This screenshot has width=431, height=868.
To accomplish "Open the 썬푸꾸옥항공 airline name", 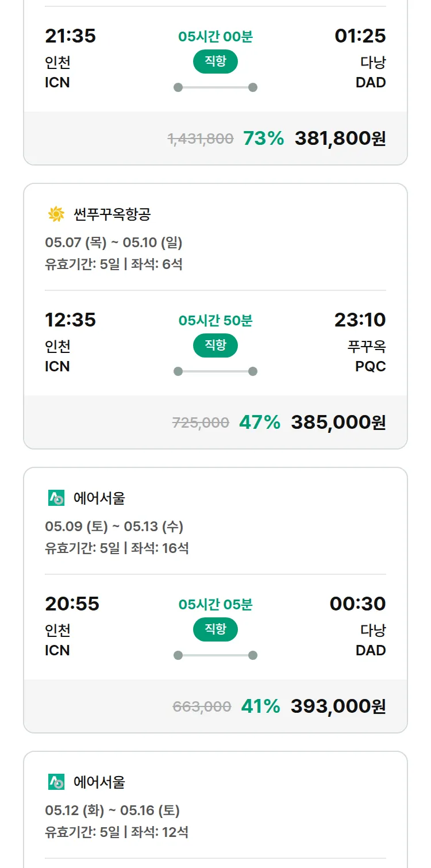I will pos(112,215).
